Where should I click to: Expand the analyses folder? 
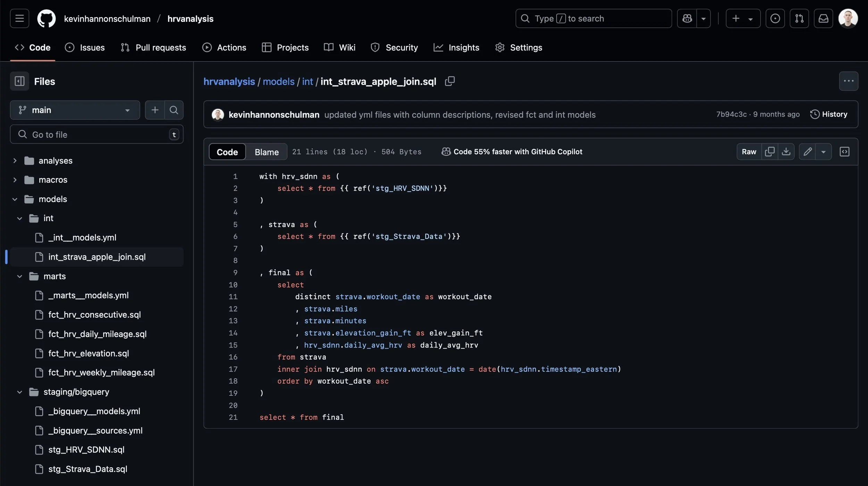[x=15, y=161]
